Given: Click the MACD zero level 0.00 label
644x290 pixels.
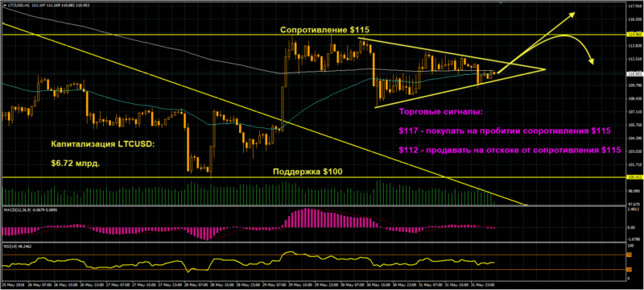Looking at the screenshot, I should [x=632, y=226].
